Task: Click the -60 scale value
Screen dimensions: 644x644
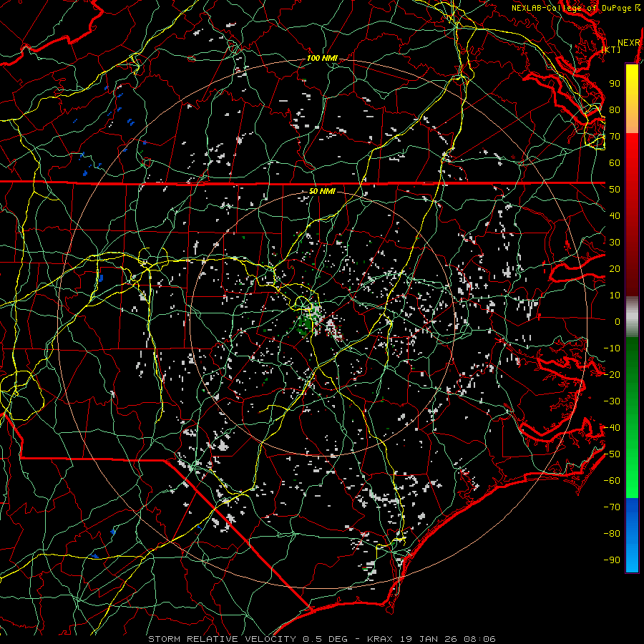Action: pos(612,481)
